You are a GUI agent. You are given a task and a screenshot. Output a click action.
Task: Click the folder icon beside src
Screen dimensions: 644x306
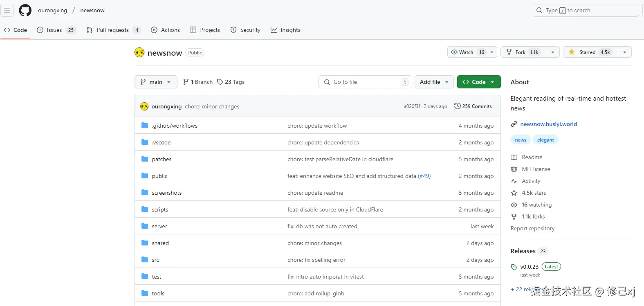[x=145, y=260]
